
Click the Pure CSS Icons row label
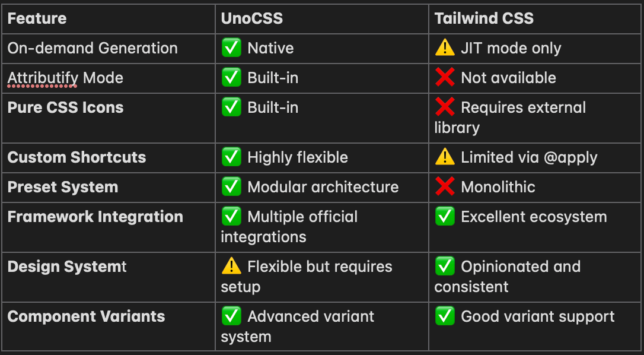pyautogui.click(x=65, y=107)
